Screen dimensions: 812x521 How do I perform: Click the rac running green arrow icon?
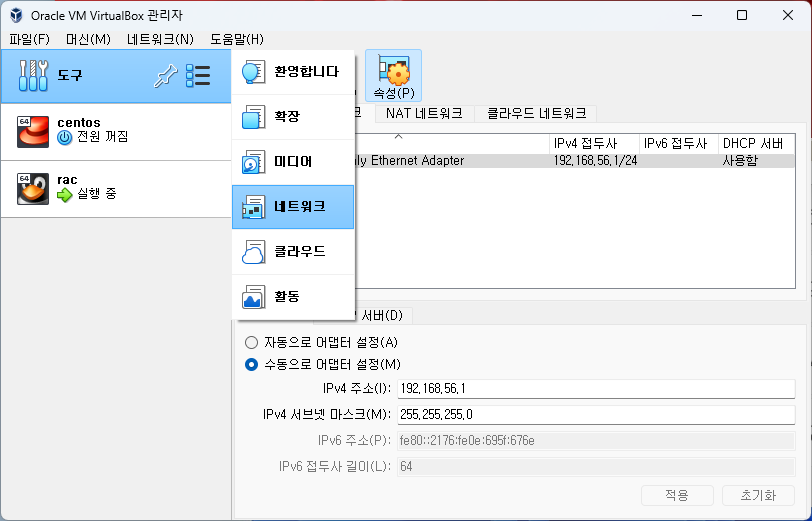[x=65, y=195]
